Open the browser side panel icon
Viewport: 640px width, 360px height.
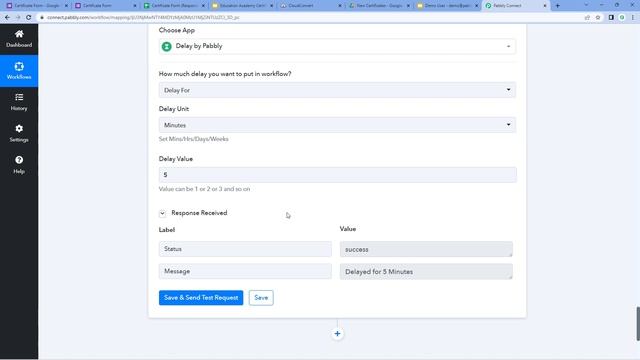click(611, 18)
